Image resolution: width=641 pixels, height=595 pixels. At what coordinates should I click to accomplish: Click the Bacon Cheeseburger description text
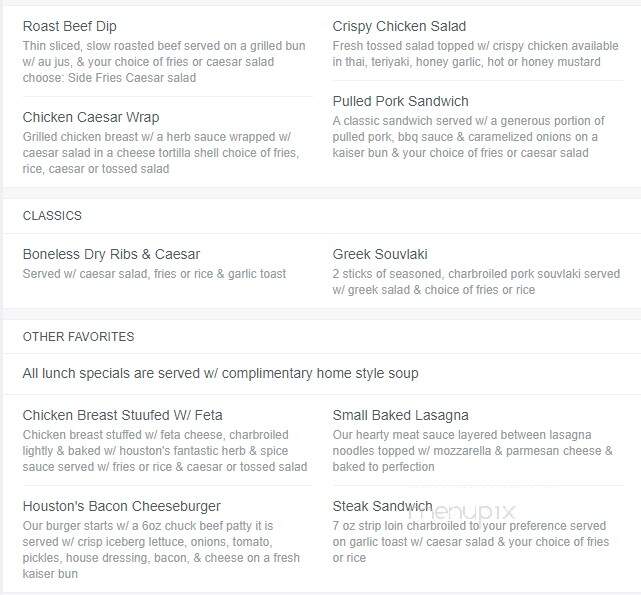(x=161, y=550)
